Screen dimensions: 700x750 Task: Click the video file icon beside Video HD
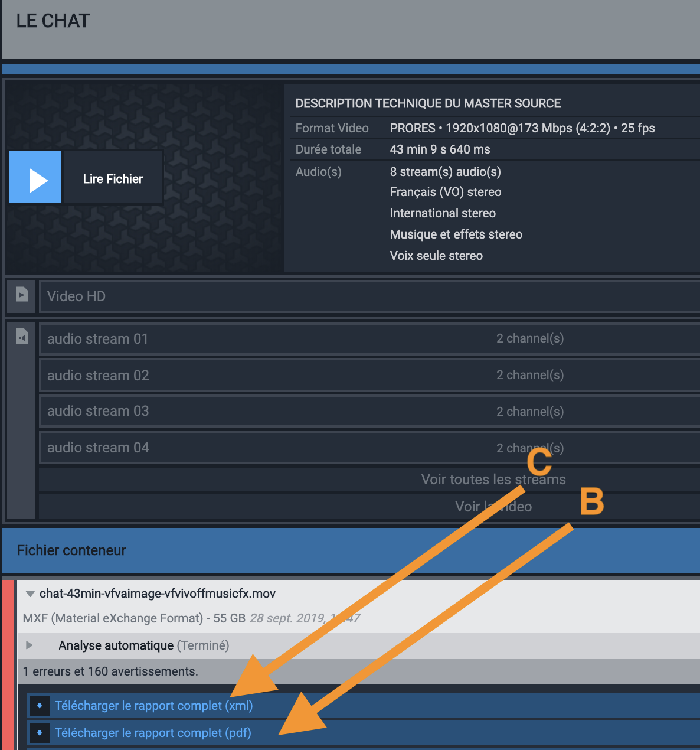22,294
